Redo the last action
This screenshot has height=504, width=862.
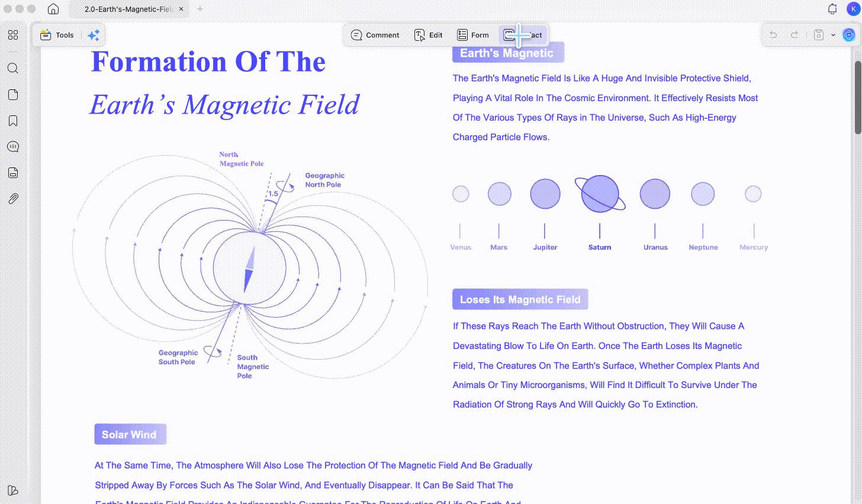(x=795, y=35)
